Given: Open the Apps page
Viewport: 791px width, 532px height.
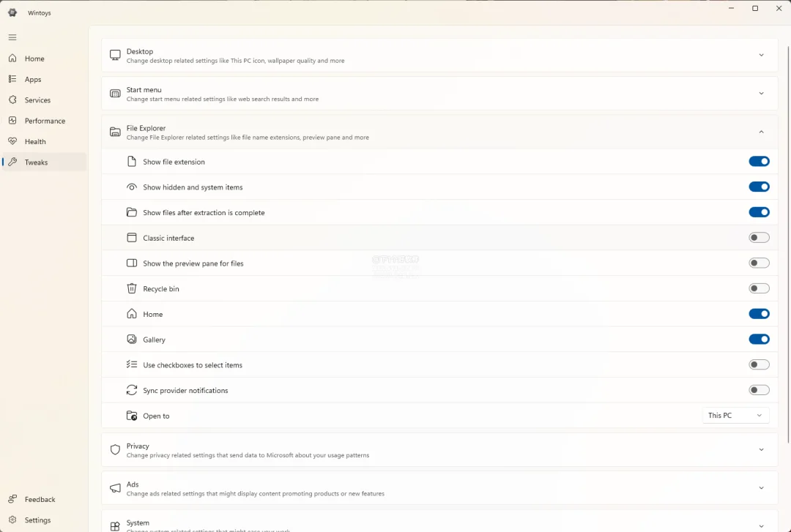Looking at the screenshot, I should tap(45, 79).
